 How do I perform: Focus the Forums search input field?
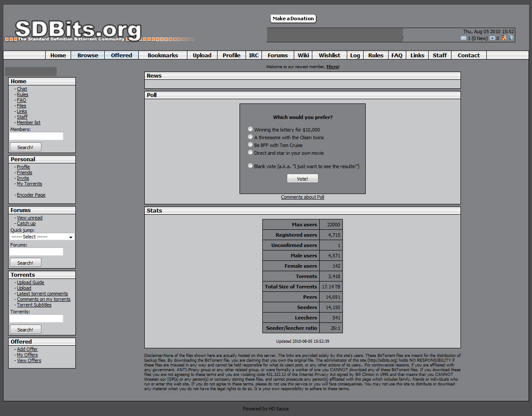[x=37, y=252]
